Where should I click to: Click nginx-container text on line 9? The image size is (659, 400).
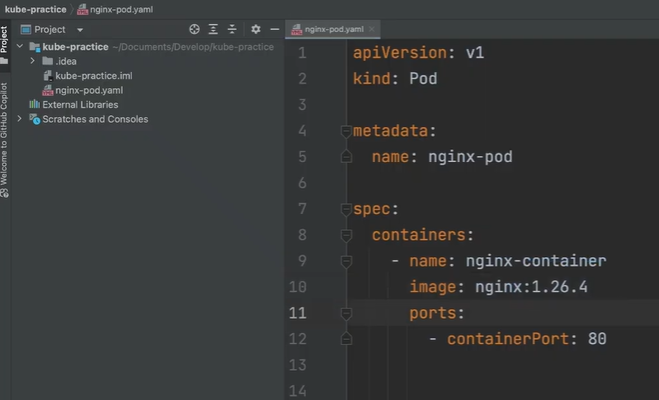(x=536, y=261)
